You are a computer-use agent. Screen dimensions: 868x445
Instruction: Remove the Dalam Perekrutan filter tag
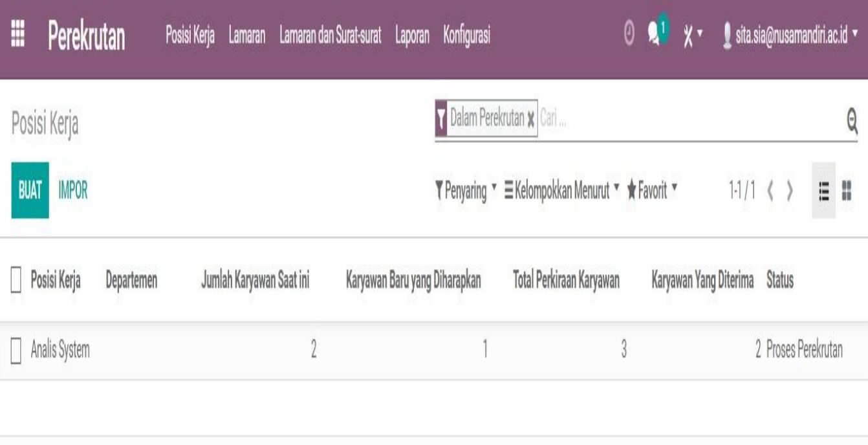tap(531, 120)
